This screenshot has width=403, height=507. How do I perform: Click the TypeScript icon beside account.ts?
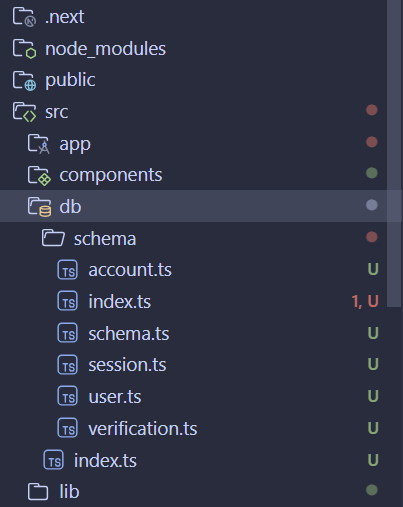[x=68, y=270]
